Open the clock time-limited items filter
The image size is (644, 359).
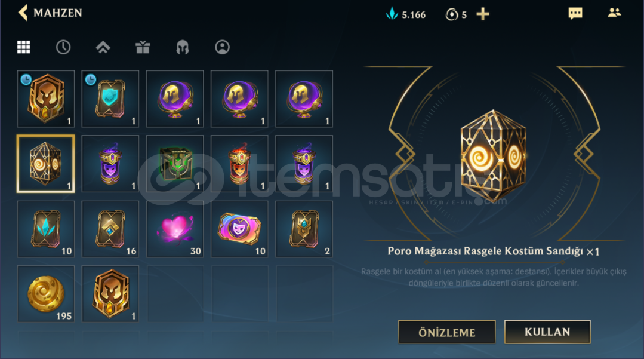63,47
